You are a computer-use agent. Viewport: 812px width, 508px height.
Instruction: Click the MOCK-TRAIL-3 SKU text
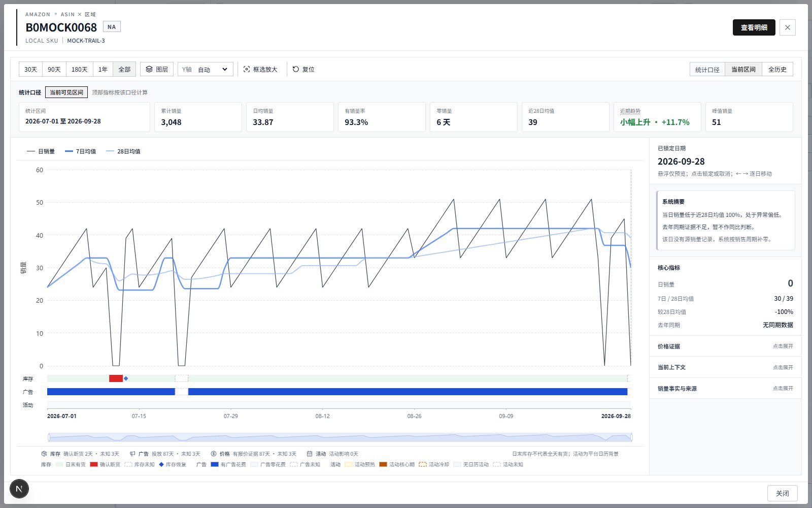pyautogui.click(x=86, y=41)
